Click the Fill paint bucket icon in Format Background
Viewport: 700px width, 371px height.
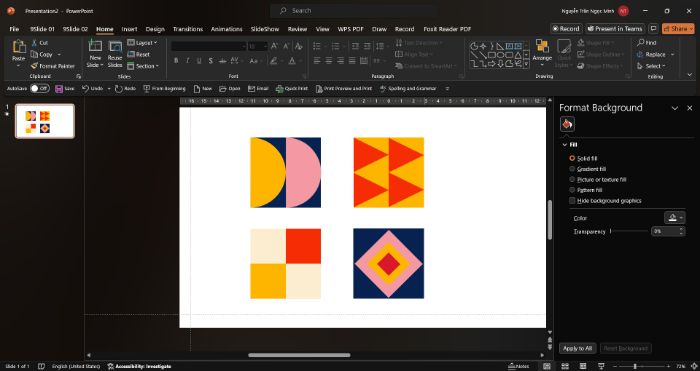(x=567, y=124)
